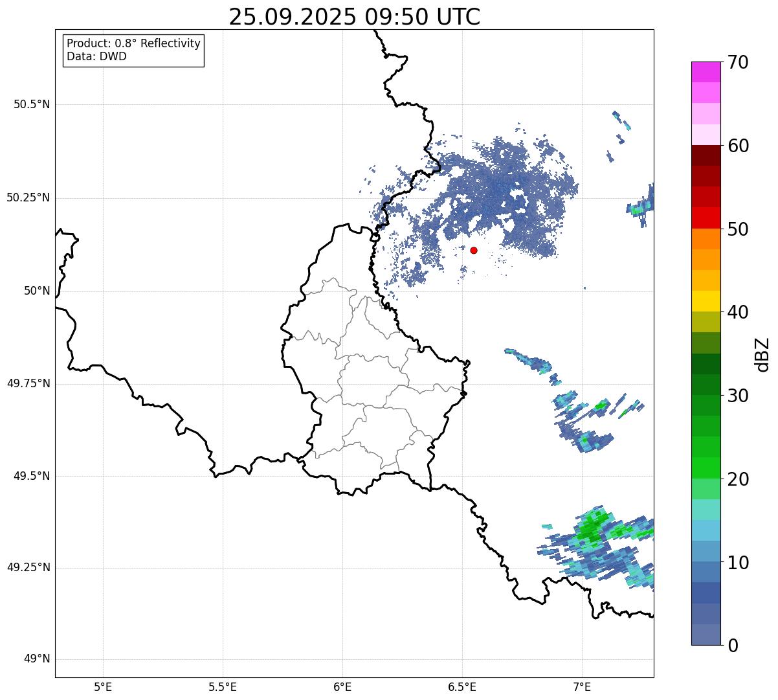Click the colorbar tick label 10

pos(738,562)
